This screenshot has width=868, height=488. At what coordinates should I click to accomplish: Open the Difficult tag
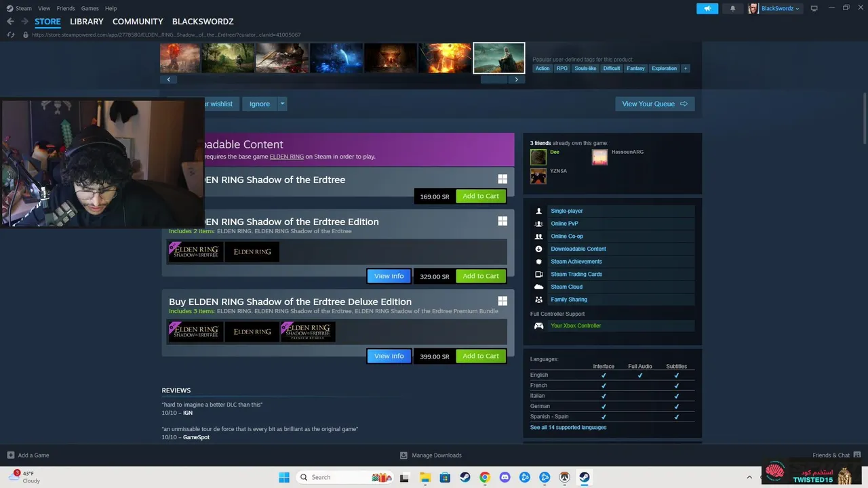click(x=612, y=68)
